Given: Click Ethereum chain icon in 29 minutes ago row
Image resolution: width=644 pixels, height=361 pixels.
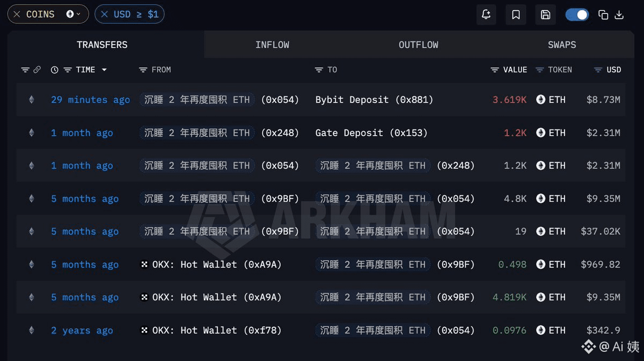Looking at the screenshot, I should click(x=31, y=100).
